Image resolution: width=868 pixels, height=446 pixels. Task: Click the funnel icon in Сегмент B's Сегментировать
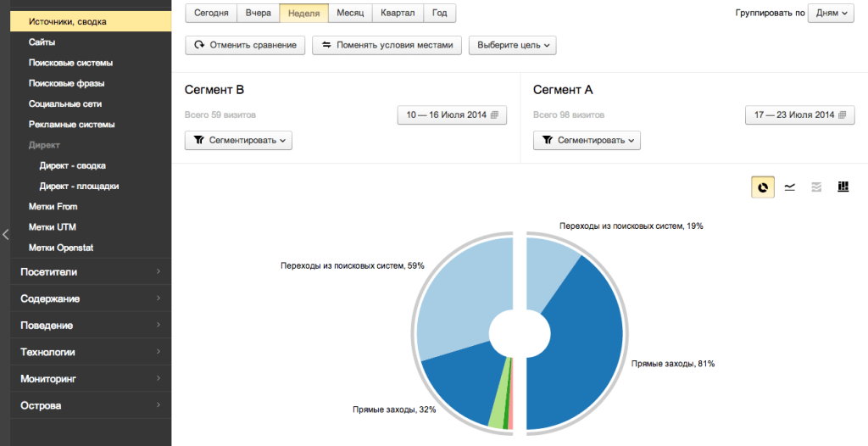pos(199,140)
